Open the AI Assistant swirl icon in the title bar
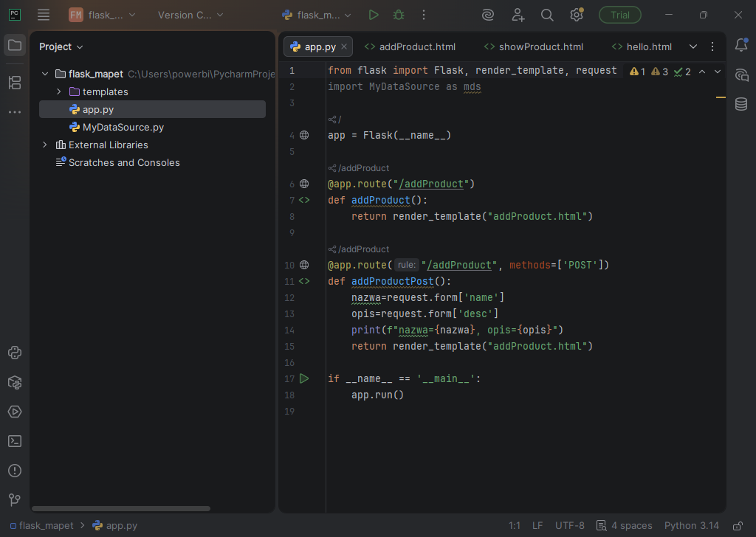This screenshot has height=537, width=756. point(488,15)
